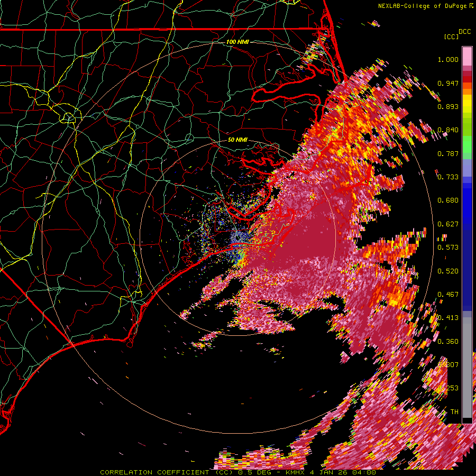Click the [CC] label near the legend
This screenshot has height=476, width=476.
pos(451,36)
